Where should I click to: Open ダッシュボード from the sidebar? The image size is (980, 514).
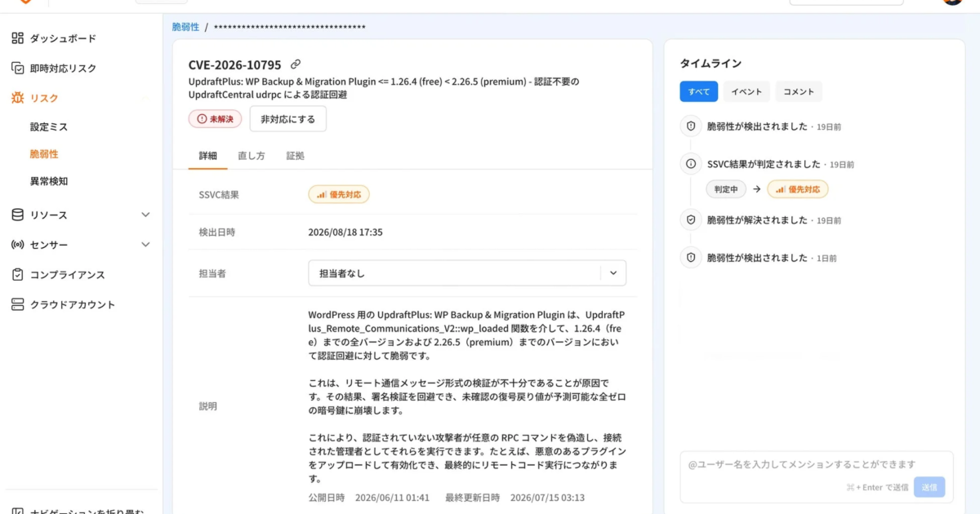63,38
